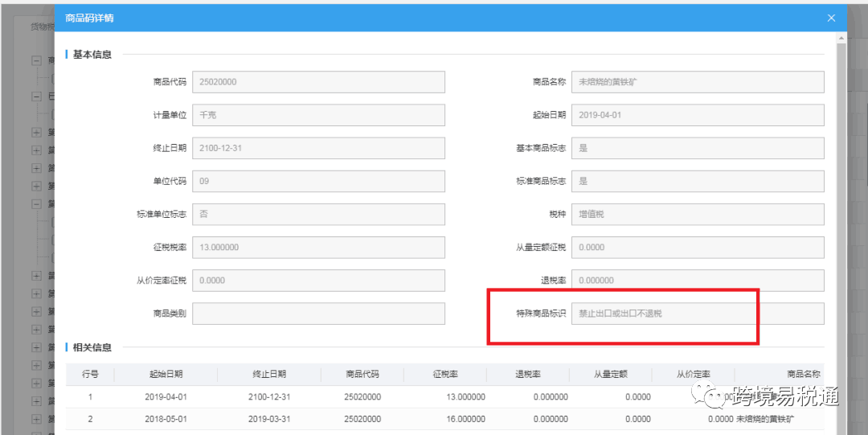Close the 商品码详情 dialog
Image resolution: width=868 pixels, height=435 pixels.
(831, 18)
